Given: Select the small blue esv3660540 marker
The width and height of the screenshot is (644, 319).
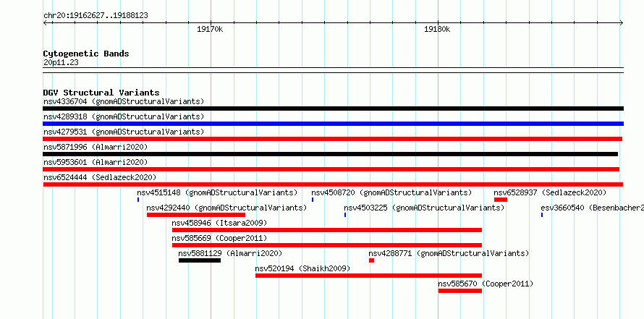Looking at the screenshot, I should (542, 215).
